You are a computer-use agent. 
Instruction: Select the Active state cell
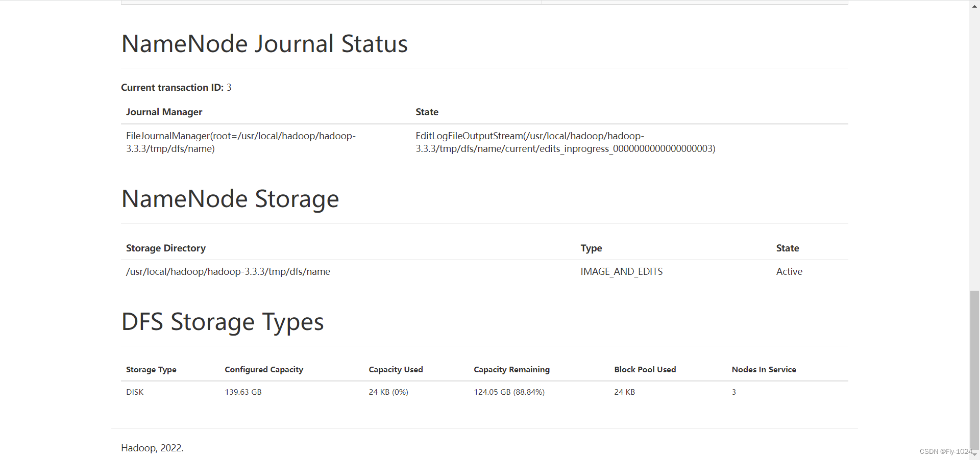789,271
